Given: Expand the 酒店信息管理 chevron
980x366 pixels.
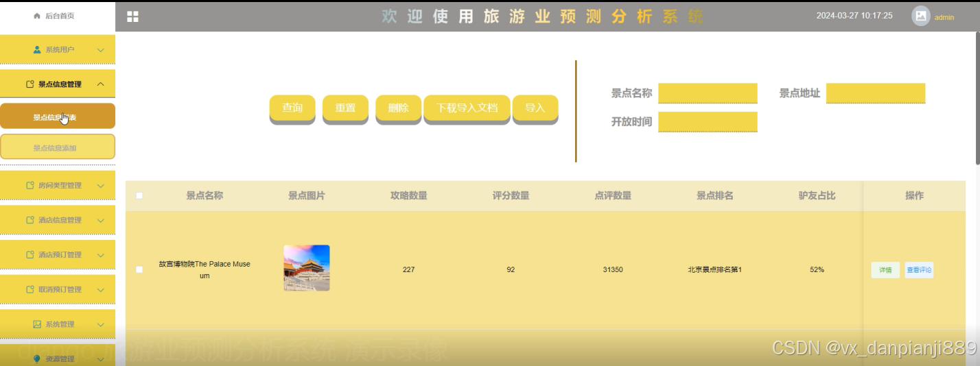Looking at the screenshot, I should (101, 220).
